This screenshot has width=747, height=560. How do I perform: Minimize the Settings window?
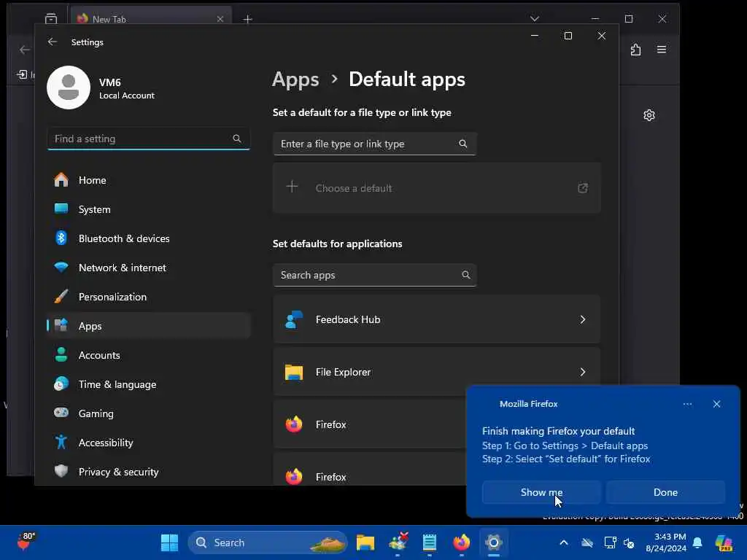pos(535,36)
